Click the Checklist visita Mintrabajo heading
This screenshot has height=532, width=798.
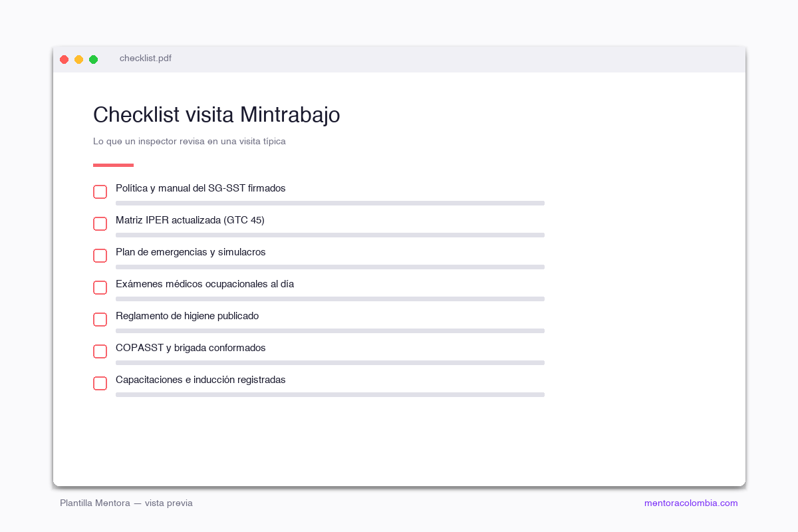(x=217, y=115)
